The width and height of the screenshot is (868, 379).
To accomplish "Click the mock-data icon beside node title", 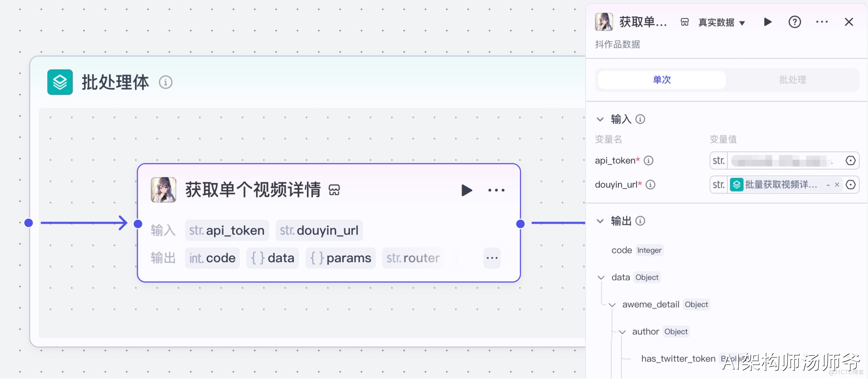I will click(x=334, y=190).
